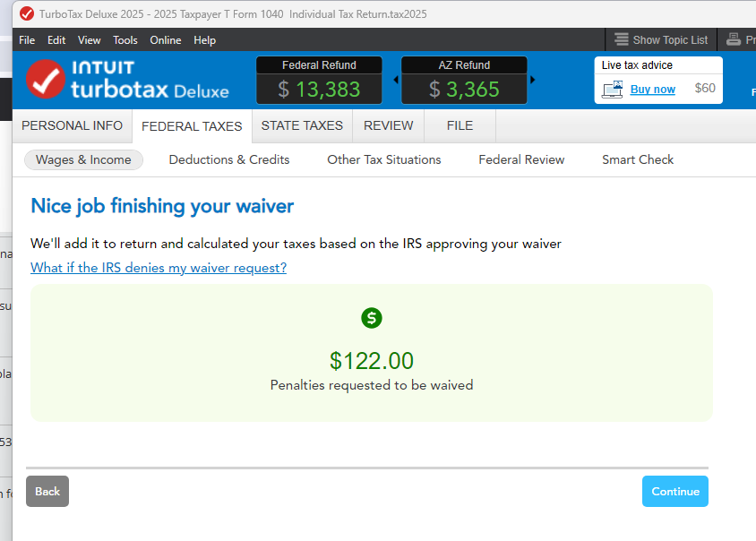Select Wages & Income subsection

pyautogui.click(x=83, y=159)
